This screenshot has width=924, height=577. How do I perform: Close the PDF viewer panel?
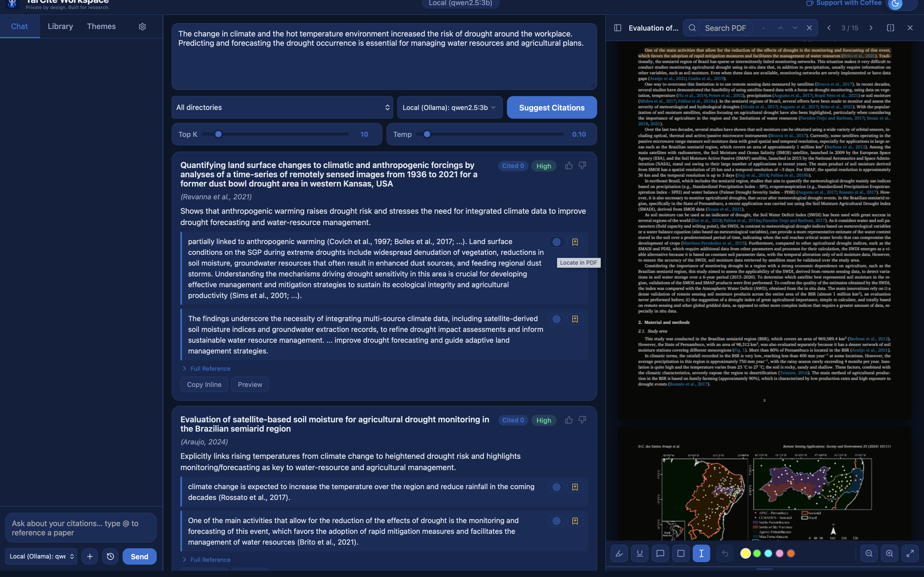click(910, 28)
